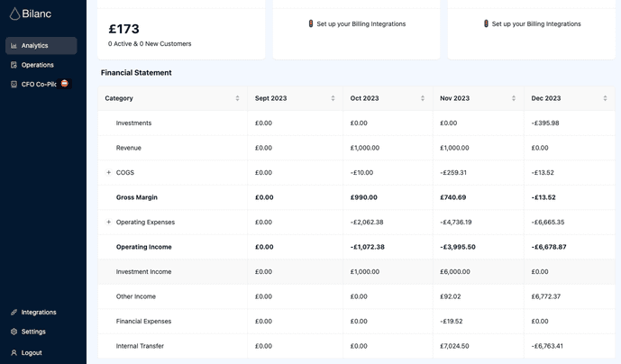This screenshot has width=621, height=364.
Task: Open the Settings menu item
Action: 33,332
